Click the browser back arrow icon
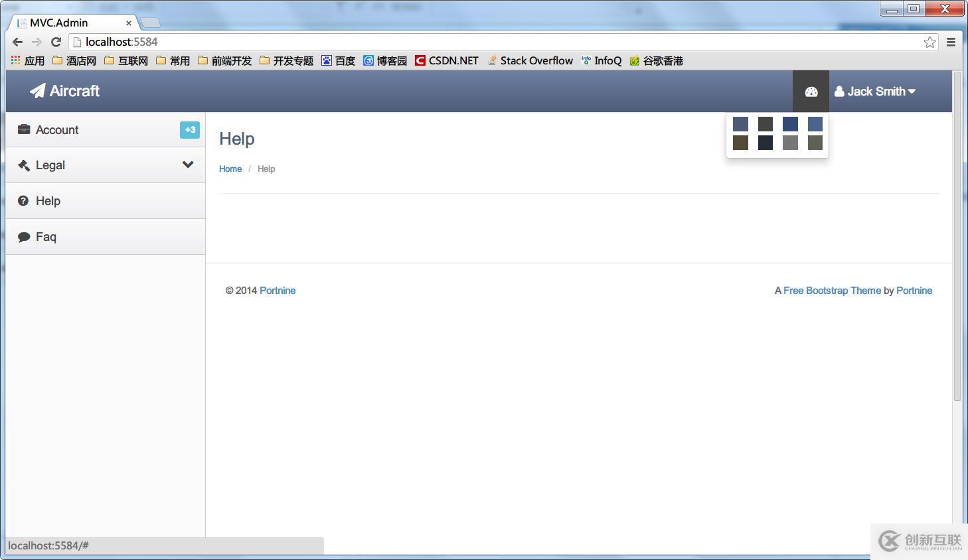This screenshot has height=560, width=968. 17,42
